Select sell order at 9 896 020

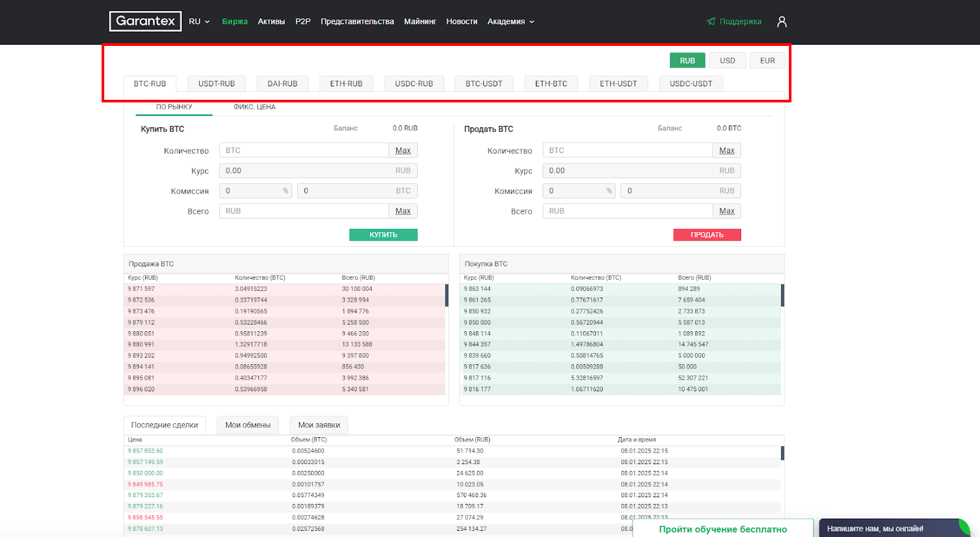[x=285, y=389]
